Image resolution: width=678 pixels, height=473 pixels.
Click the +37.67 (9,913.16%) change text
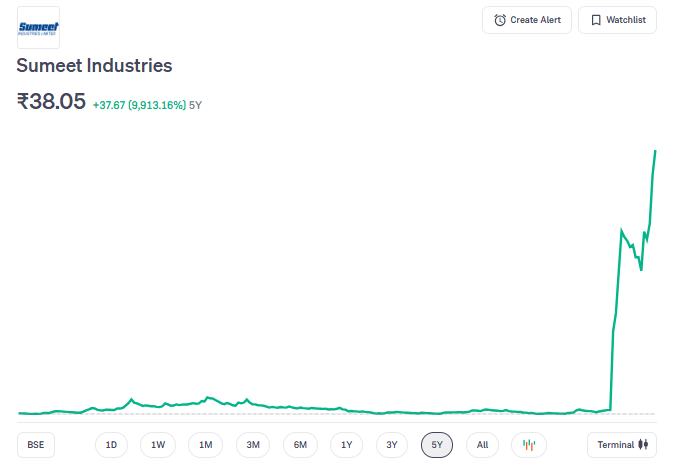pyautogui.click(x=139, y=104)
